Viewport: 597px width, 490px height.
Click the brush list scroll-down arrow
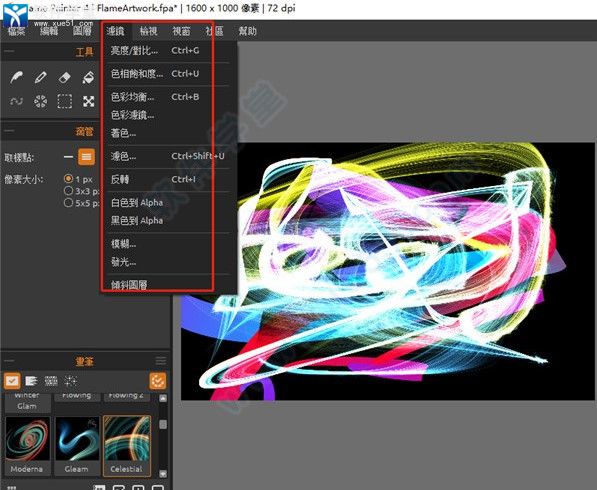[163, 474]
